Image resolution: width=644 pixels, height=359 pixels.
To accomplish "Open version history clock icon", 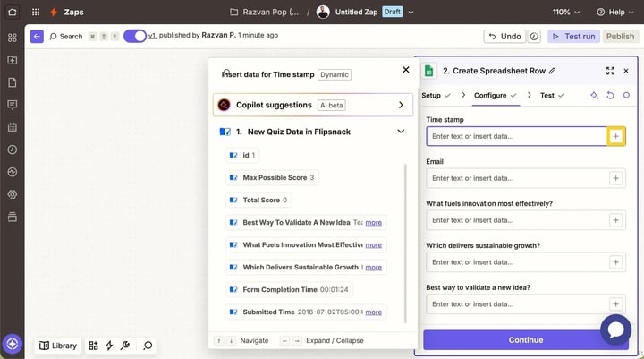I will 534,36.
